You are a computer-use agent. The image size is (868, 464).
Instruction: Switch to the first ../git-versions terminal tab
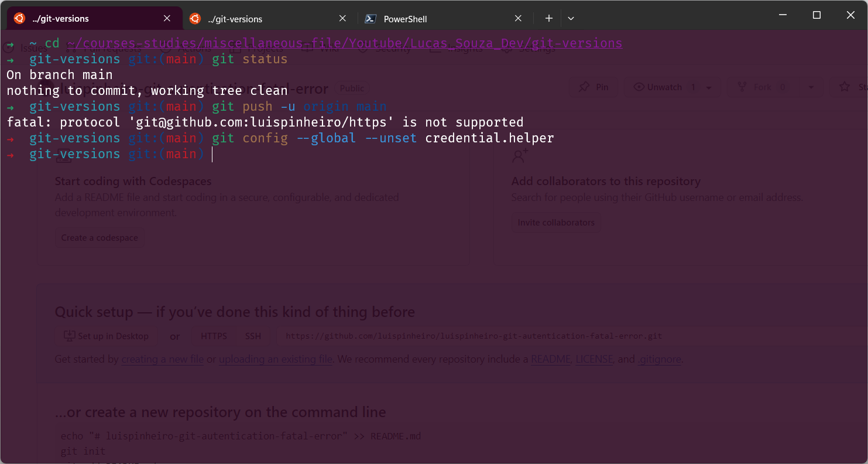click(x=94, y=19)
